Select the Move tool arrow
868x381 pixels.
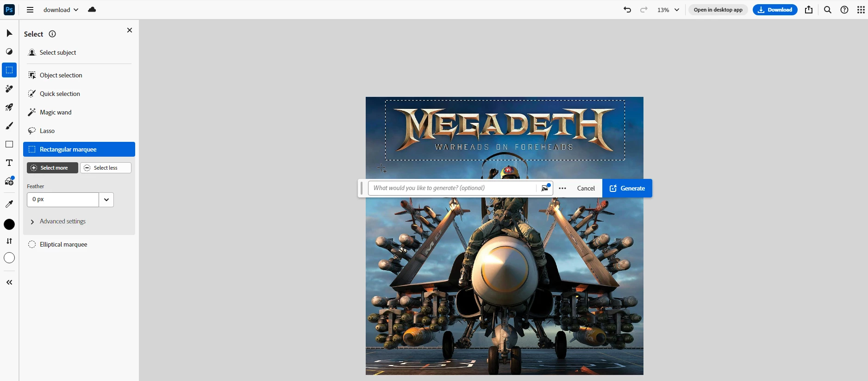(9, 33)
